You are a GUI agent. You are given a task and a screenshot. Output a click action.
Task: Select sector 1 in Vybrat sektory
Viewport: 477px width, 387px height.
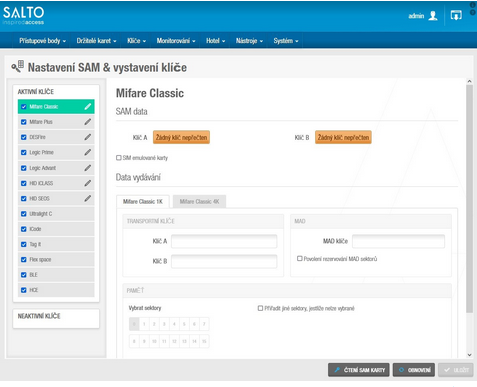[144, 324]
